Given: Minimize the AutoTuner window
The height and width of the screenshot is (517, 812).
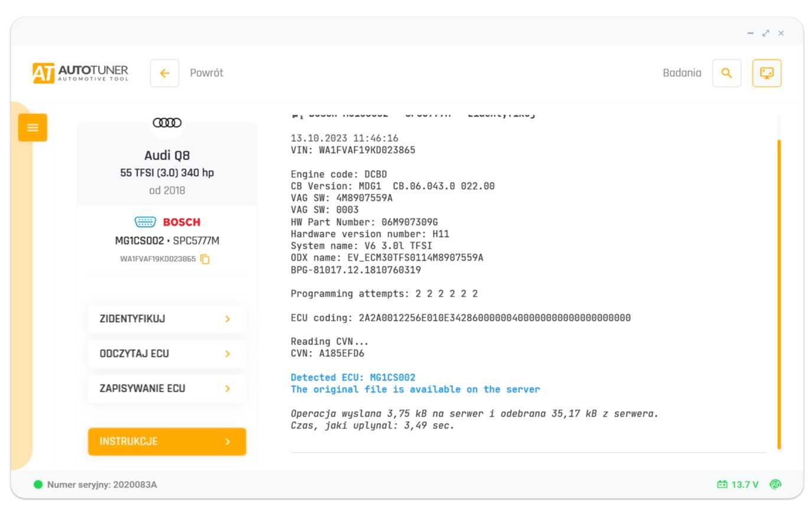Looking at the screenshot, I should 751,34.
